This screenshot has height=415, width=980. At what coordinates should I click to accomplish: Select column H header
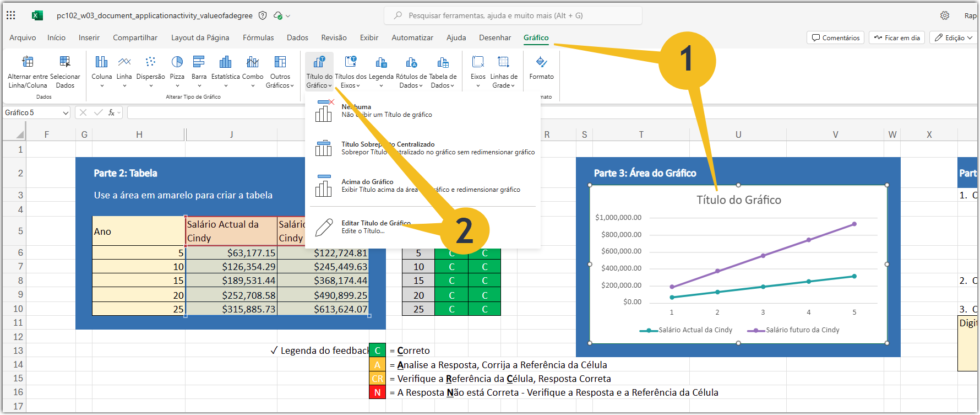click(x=139, y=134)
